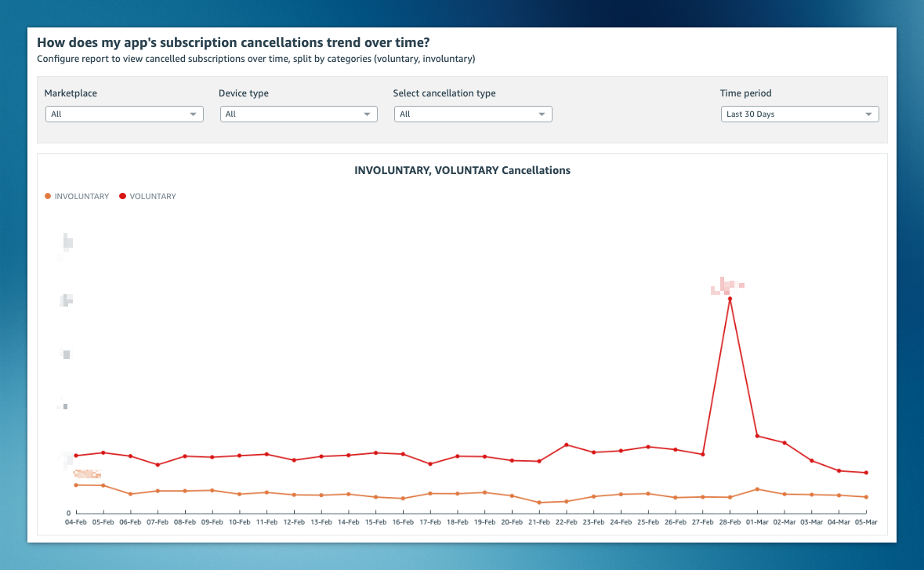Select the VOLUNTARY dip point at 17-Feb
The height and width of the screenshot is (570, 924).
click(x=430, y=464)
